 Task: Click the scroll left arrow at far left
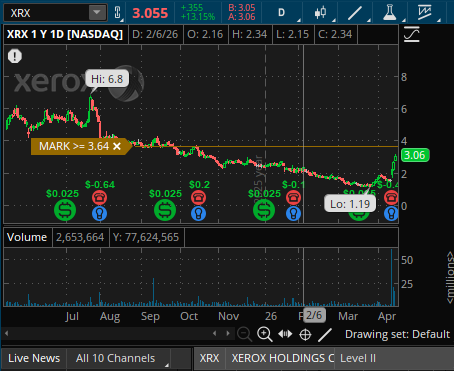click(x=6, y=333)
